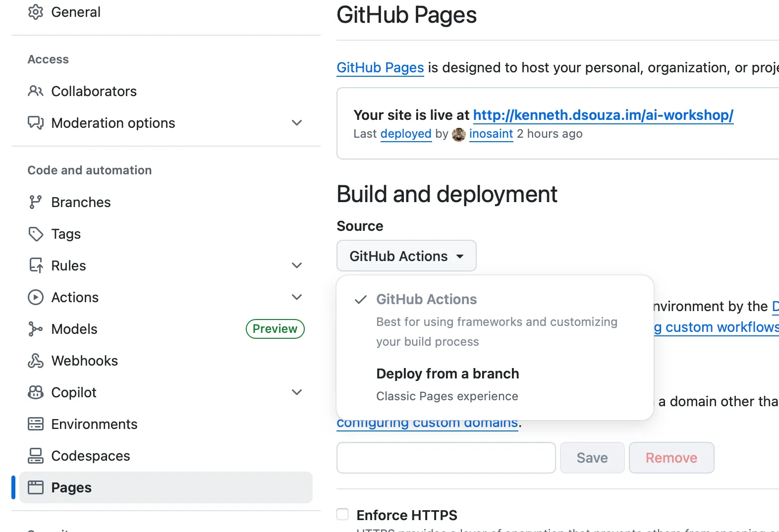Open configuring custom domains link
The width and height of the screenshot is (779, 532).
(427, 424)
